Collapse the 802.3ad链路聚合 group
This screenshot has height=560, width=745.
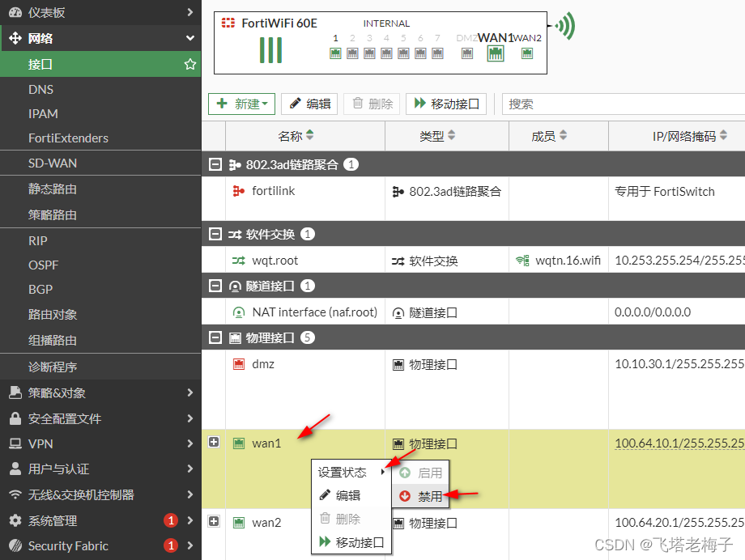215,164
